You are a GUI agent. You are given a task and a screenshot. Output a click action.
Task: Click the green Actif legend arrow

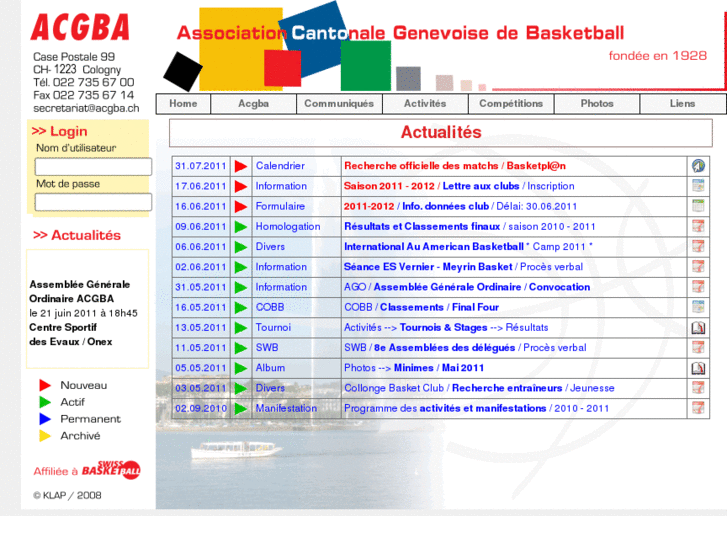45,402
